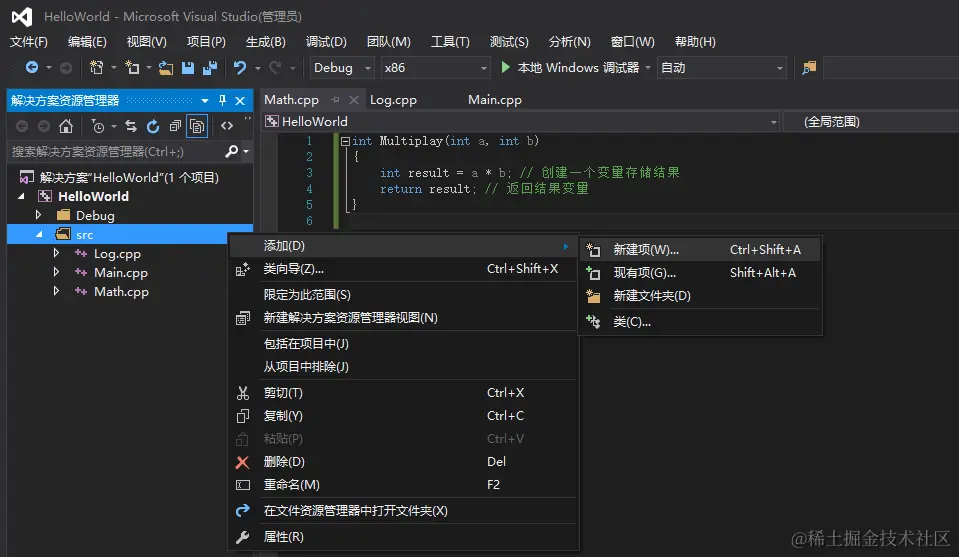Click the Redo toolbar arrow

(275, 67)
